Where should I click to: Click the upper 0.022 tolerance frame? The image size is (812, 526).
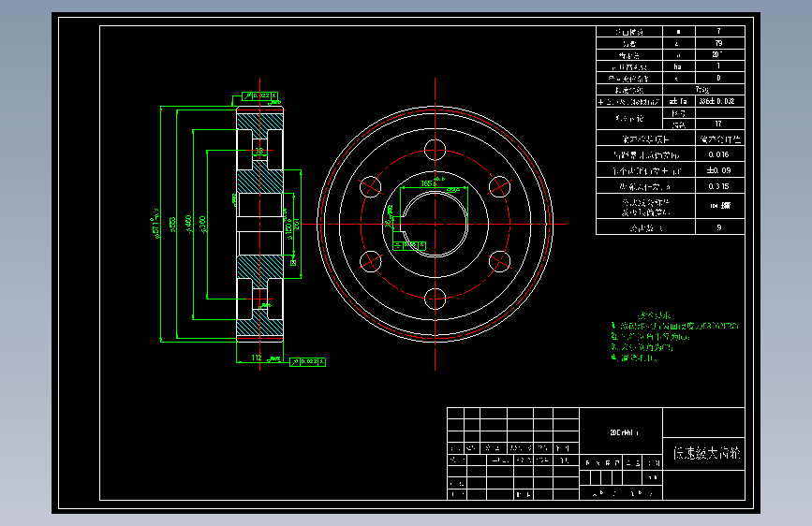[x=260, y=95]
